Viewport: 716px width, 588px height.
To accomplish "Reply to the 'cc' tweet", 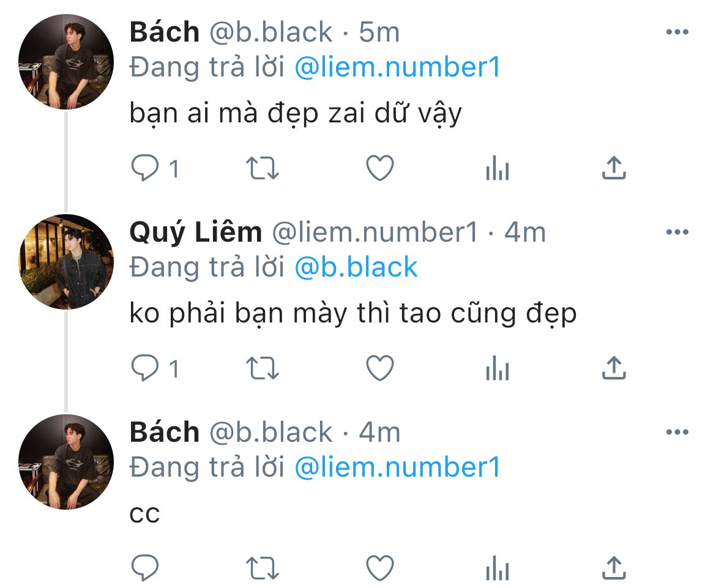I will [x=145, y=568].
